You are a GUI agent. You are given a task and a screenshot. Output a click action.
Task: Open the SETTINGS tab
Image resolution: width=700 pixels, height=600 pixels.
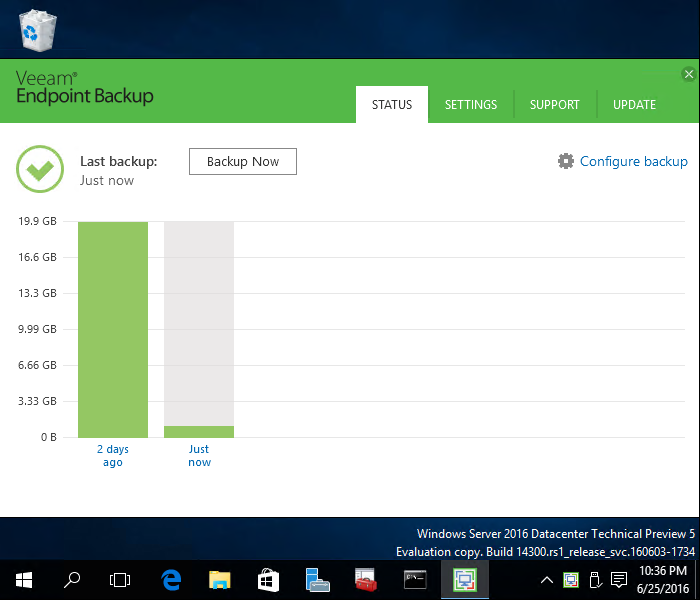[x=471, y=104]
